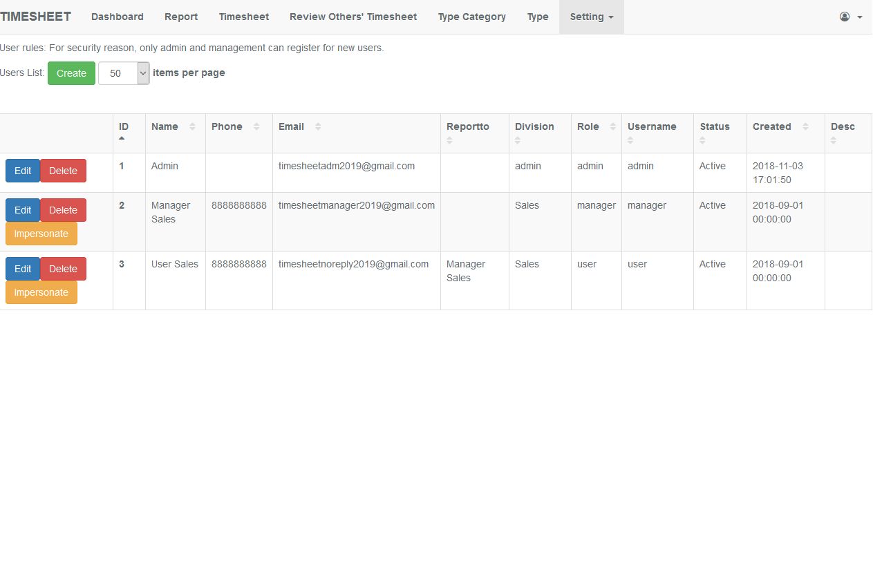Edit the Admin user row
This screenshot has height=588, width=873.
tap(22, 171)
